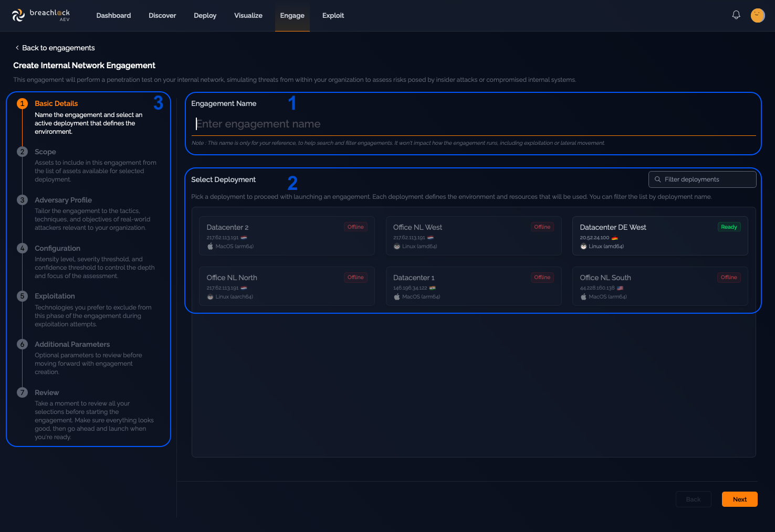Click the Ready badge on Datacenter DE West
The image size is (775, 532).
click(729, 227)
